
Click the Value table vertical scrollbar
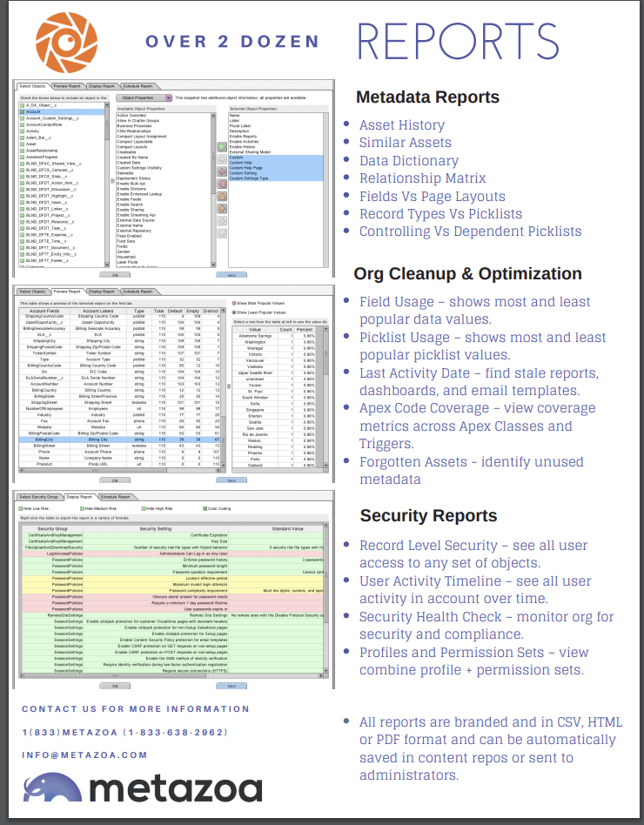325,397
